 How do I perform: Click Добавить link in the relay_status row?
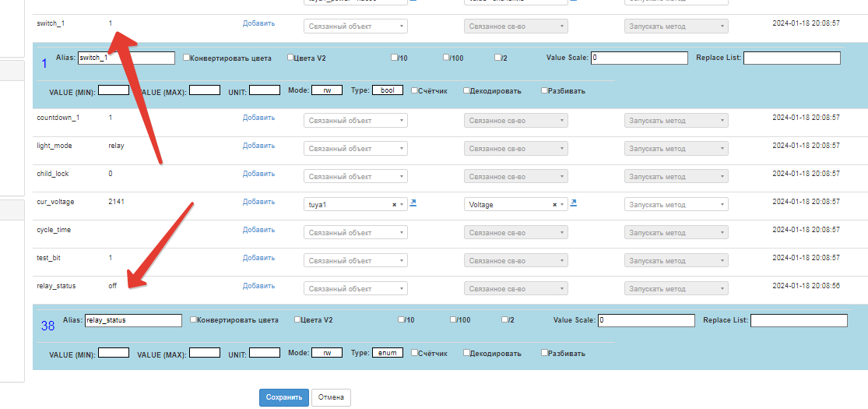pyautogui.click(x=258, y=286)
